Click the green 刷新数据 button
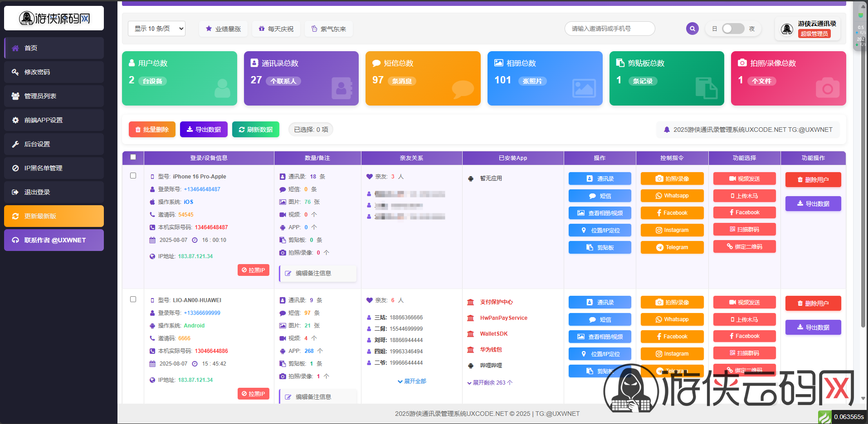 255,130
